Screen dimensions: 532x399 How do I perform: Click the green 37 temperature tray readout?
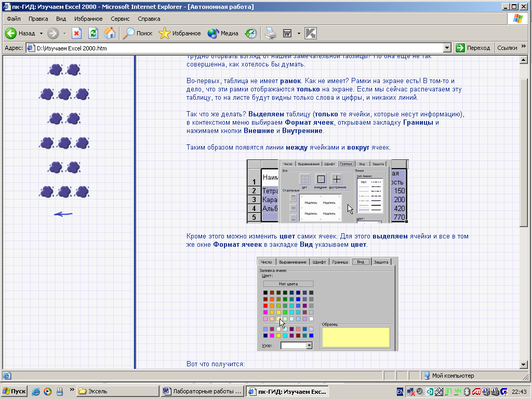[x=448, y=392]
